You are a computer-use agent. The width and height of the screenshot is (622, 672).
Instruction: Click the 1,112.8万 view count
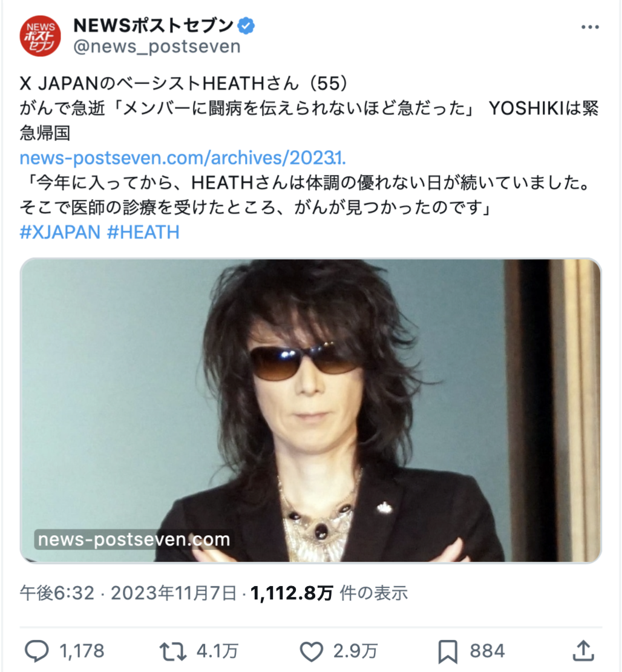point(292,593)
